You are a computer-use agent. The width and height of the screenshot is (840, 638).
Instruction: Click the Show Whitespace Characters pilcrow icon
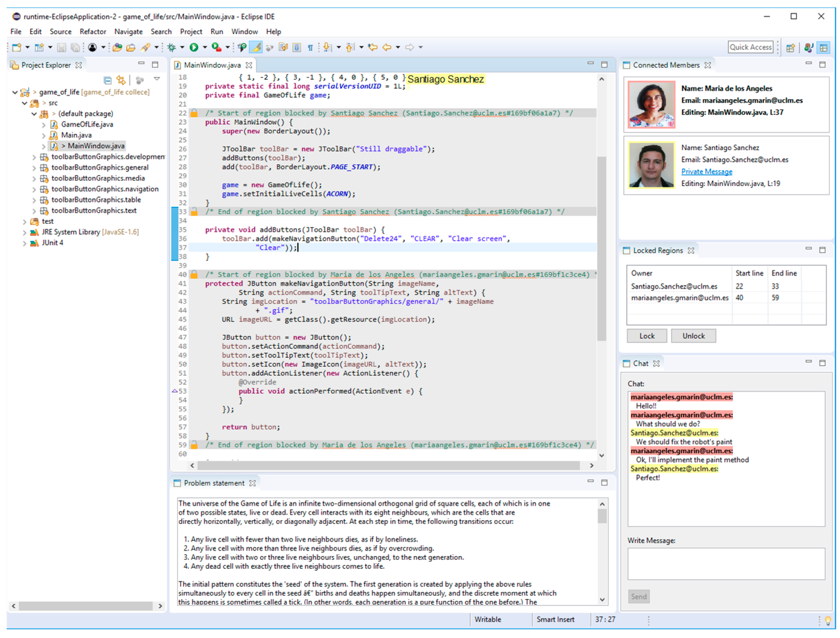310,47
